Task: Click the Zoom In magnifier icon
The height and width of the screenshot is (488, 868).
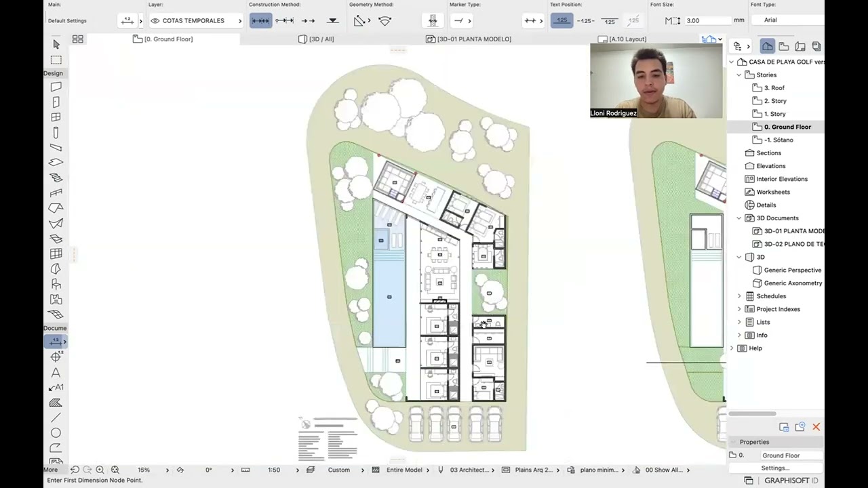Action: point(100,470)
